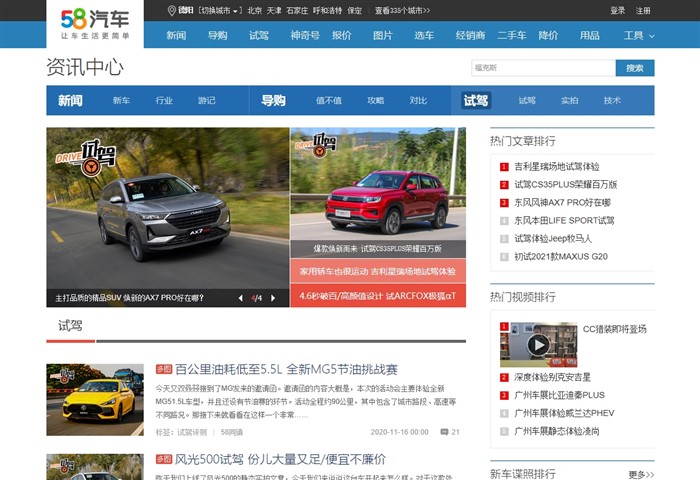The width and height of the screenshot is (700, 480).
Task: Open 导购 in the top navigation bar
Action: pyautogui.click(x=217, y=35)
